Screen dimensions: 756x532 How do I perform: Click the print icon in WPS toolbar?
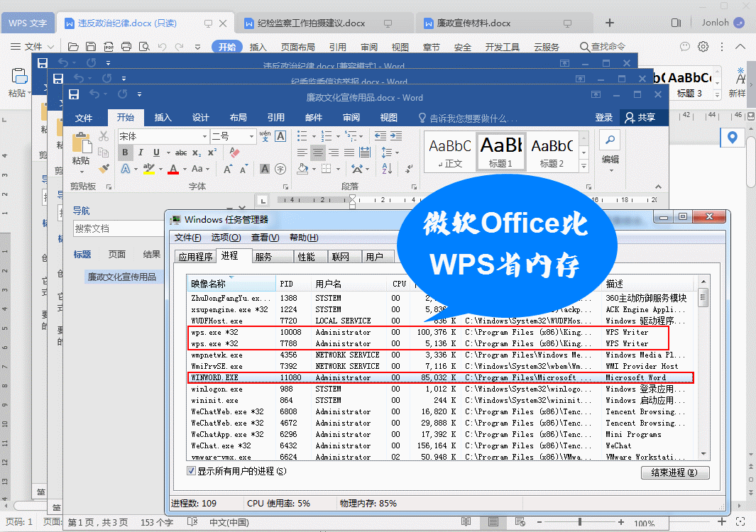(x=126, y=47)
